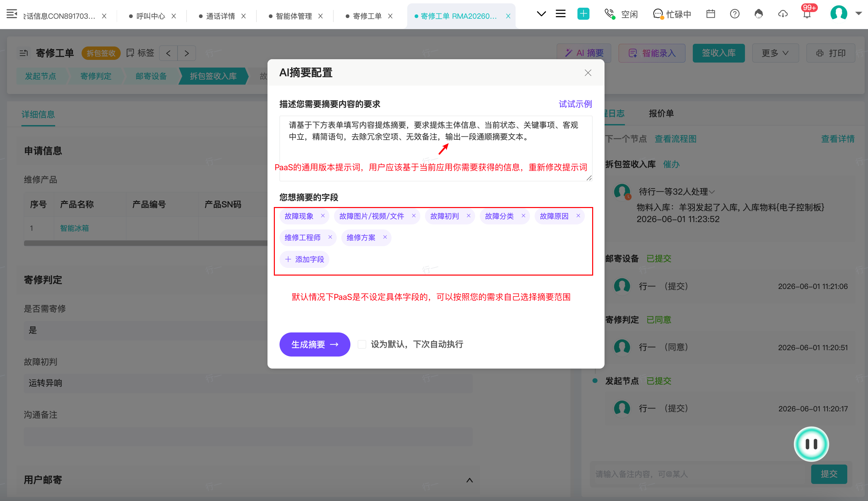Close the 寄修工单 tab
The width and height of the screenshot is (868, 501).
[390, 16]
